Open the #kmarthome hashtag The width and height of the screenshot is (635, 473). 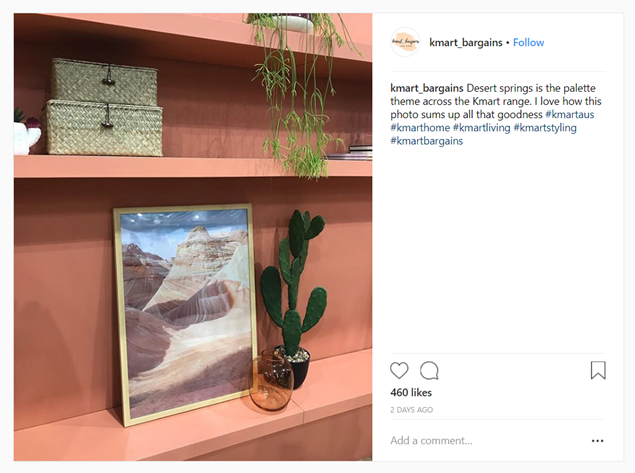click(x=420, y=128)
